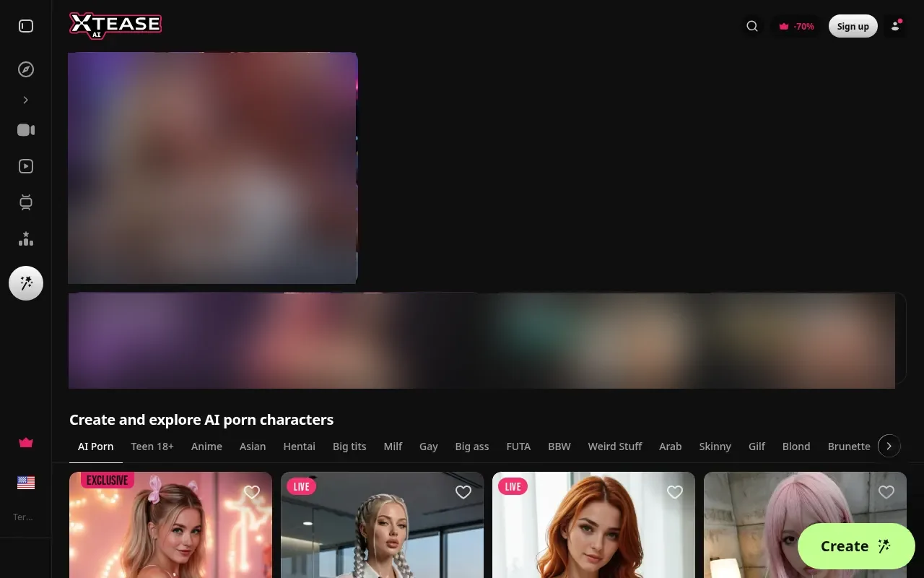Click the green Create button
This screenshot has height=578, width=924.
tap(856, 546)
